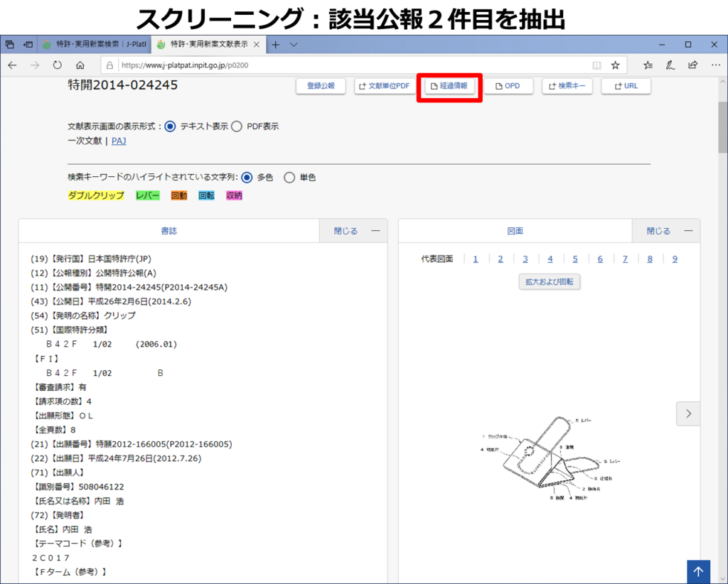Choose 単色 highlight radio option
The image size is (728, 584).
[289, 178]
